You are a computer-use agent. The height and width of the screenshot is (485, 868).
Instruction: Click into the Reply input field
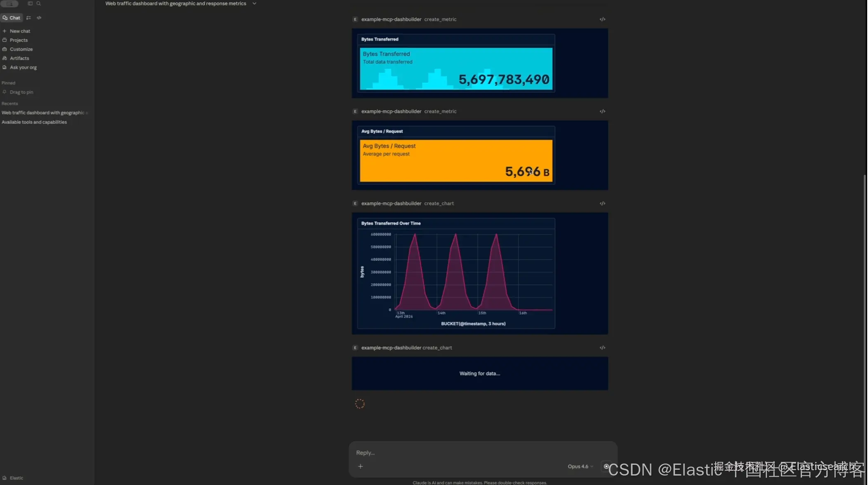[454, 452]
